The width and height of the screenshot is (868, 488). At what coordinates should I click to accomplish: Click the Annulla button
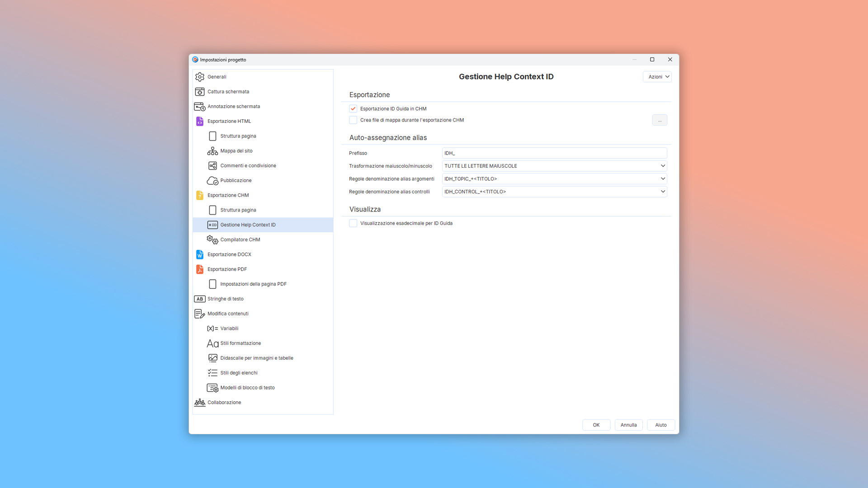628,425
